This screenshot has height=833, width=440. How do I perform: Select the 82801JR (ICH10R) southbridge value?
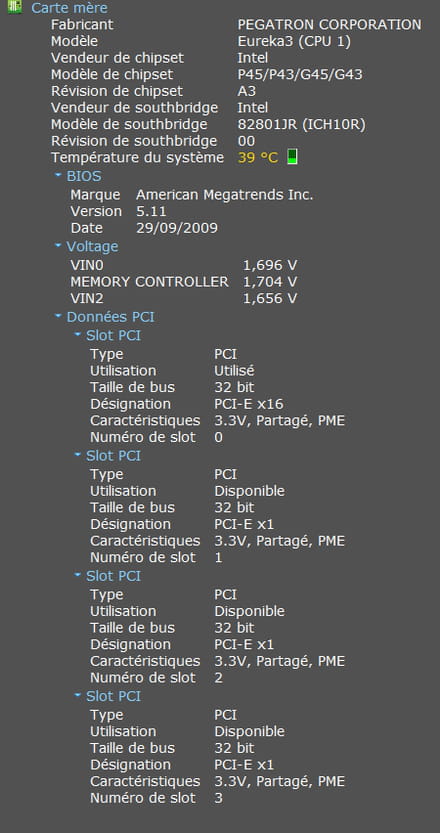301,124
